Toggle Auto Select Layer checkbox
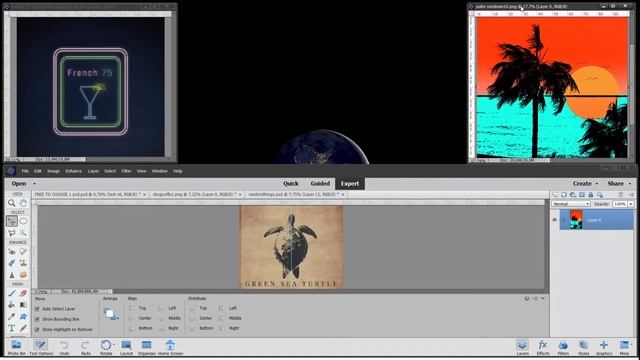The height and width of the screenshot is (360, 640). 37,309
